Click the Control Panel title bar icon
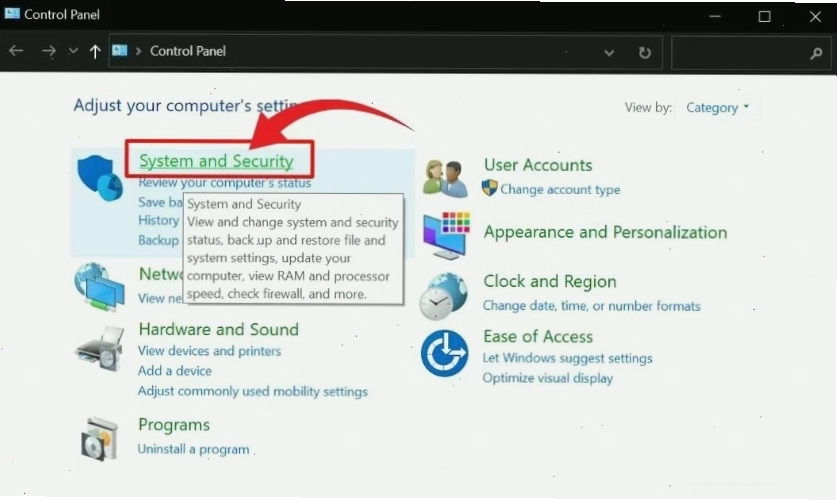 point(12,13)
